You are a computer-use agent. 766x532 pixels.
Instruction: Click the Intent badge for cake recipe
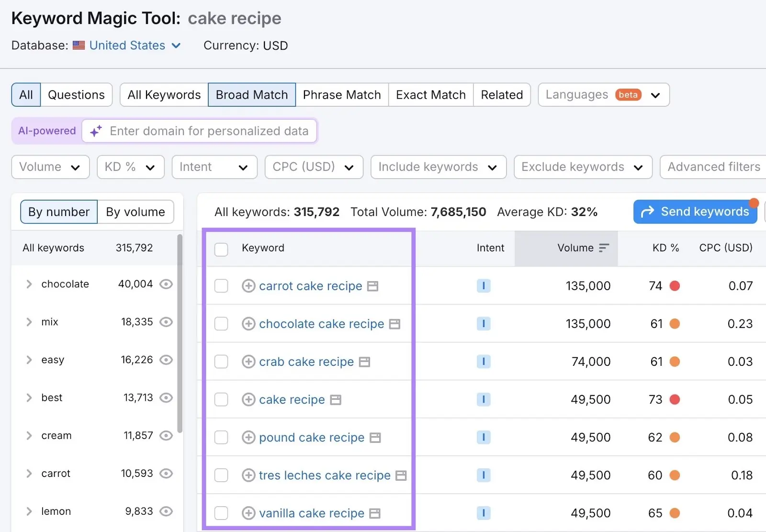coord(484,399)
